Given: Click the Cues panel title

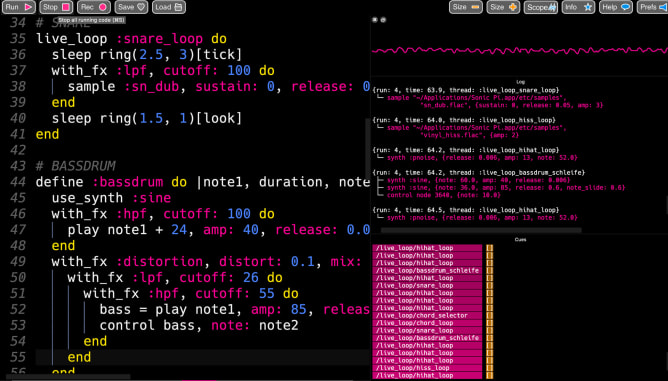Looking at the screenshot, I should pos(520,240).
